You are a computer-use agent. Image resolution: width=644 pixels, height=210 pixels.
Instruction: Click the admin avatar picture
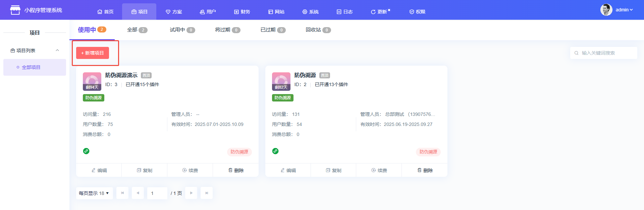click(x=606, y=10)
